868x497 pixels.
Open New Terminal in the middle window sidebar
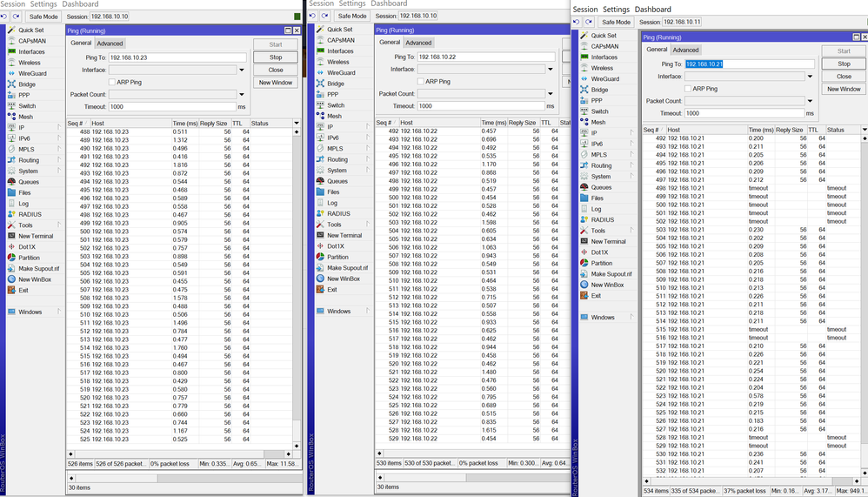(x=344, y=235)
